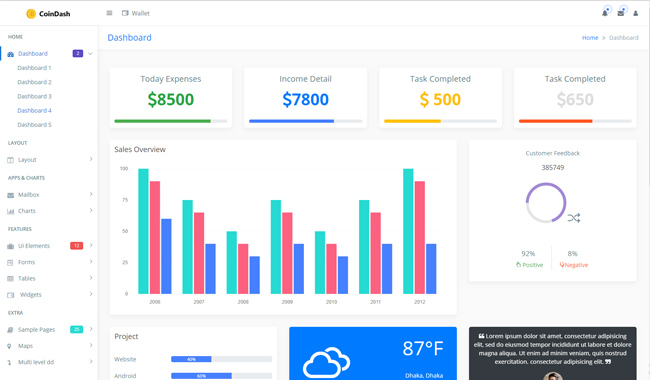
Task: Expand the Mailbox menu arrow
Action: (91, 194)
